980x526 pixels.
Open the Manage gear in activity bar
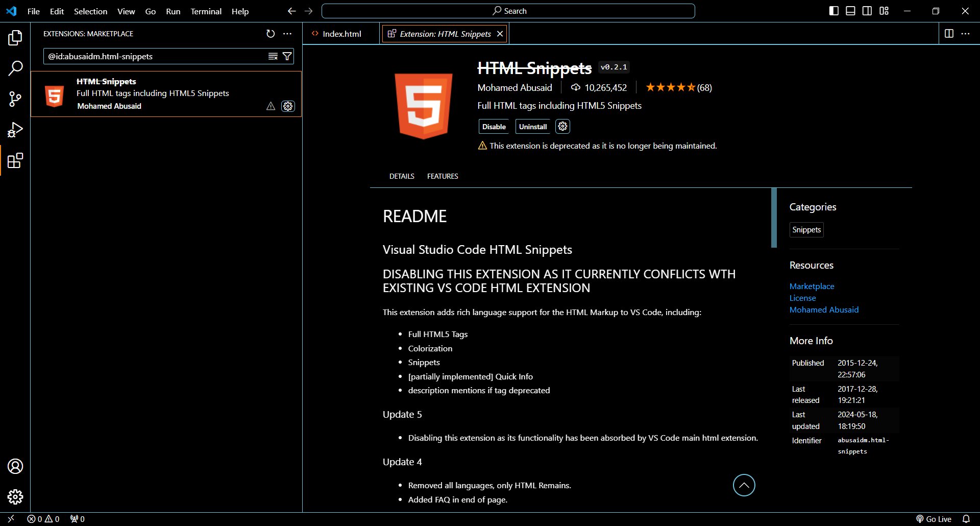point(15,497)
